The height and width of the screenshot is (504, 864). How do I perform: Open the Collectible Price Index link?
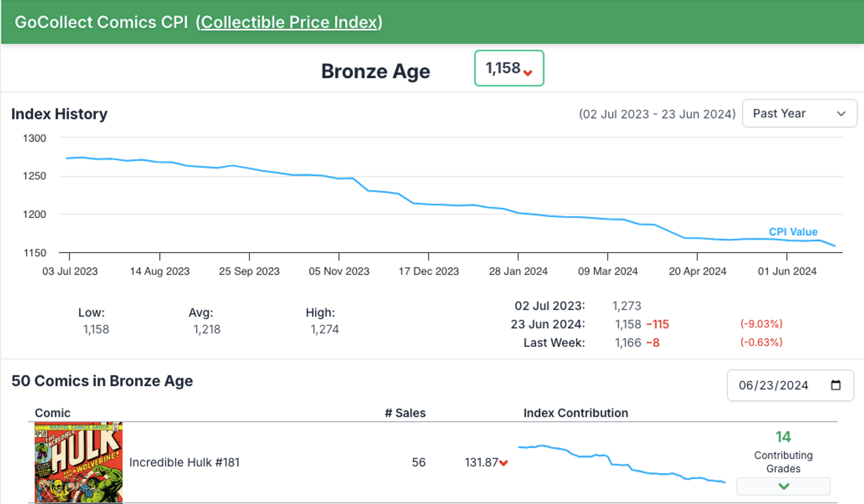(x=289, y=22)
